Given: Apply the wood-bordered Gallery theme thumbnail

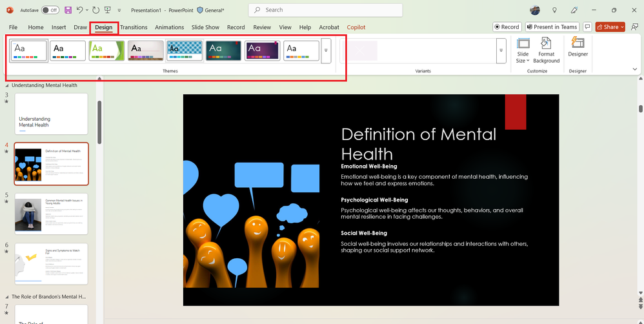Looking at the screenshot, I should click(x=145, y=50).
